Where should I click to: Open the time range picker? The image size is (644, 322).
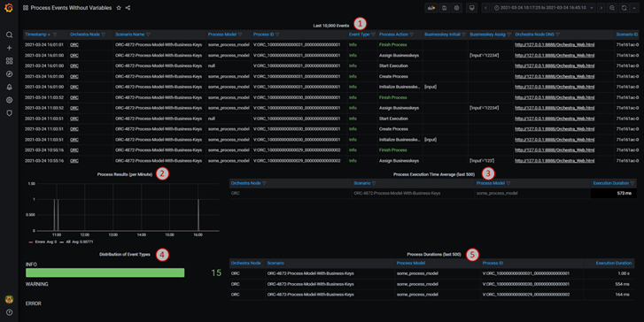[544, 8]
